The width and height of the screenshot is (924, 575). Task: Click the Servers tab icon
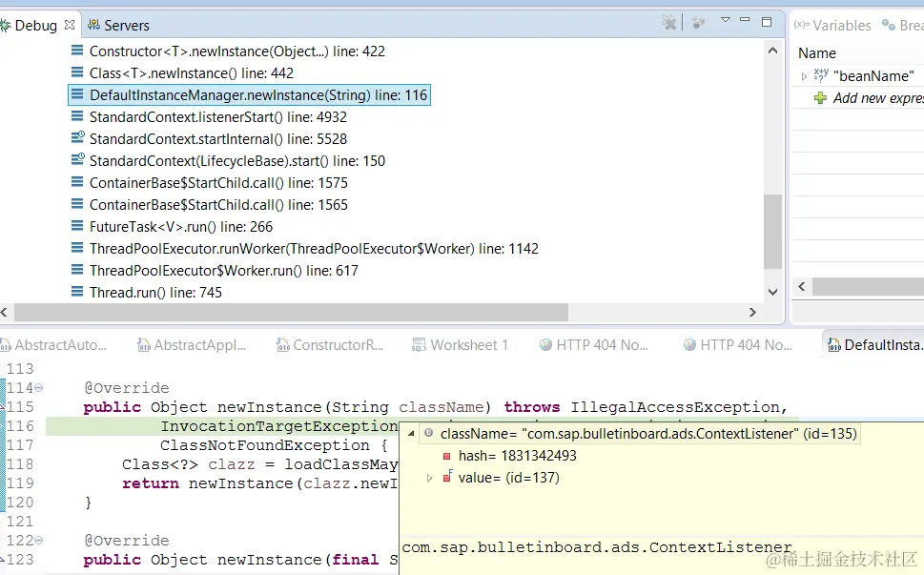coord(93,25)
